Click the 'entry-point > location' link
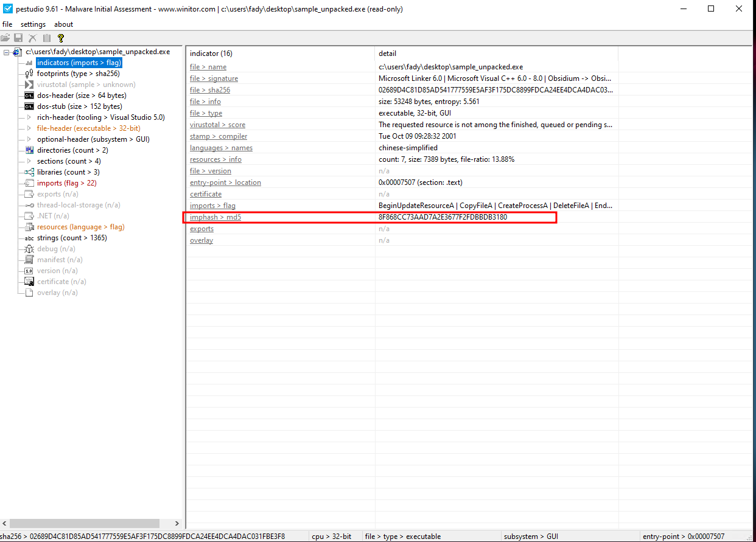The image size is (756, 542). click(225, 182)
